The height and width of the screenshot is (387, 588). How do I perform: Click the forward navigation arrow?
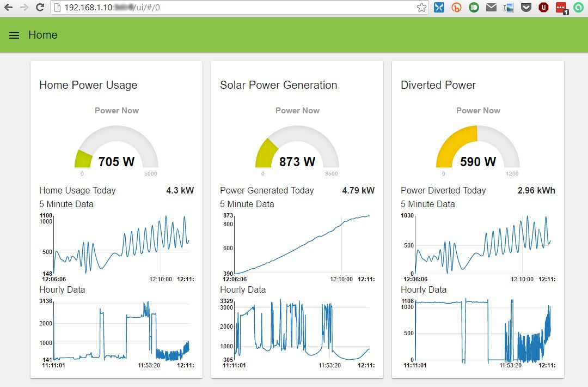[x=23, y=8]
